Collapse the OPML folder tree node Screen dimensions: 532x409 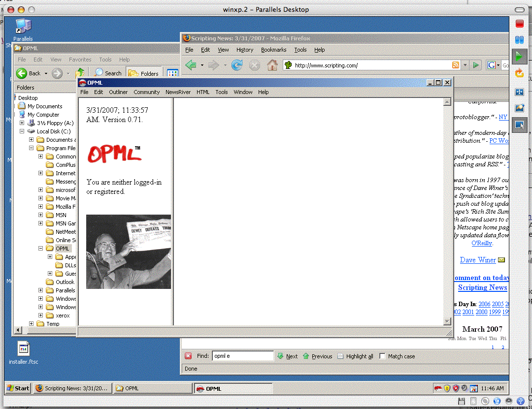(x=41, y=249)
